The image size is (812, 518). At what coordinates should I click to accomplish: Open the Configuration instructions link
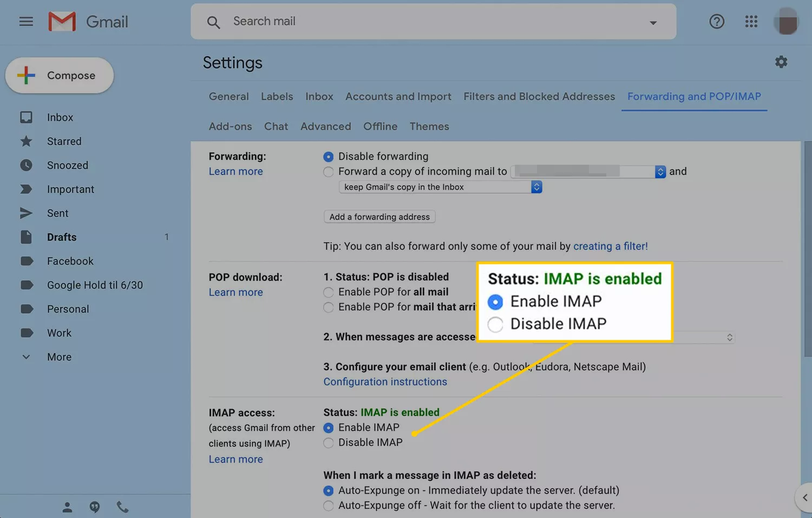point(385,382)
